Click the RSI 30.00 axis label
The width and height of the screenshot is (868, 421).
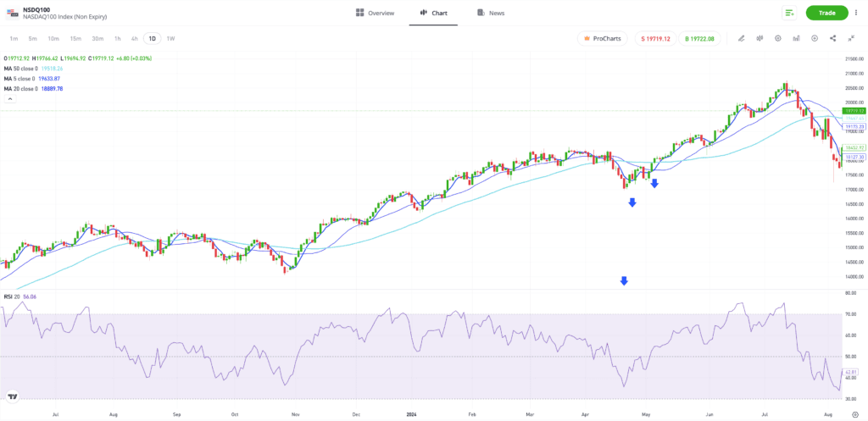coord(851,398)
